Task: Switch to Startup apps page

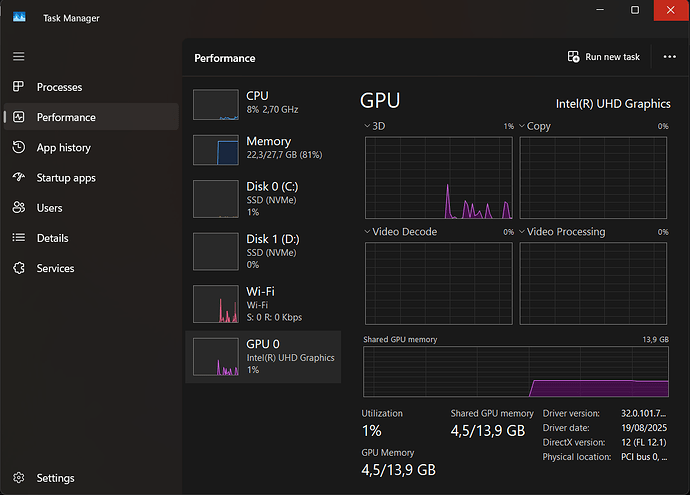Action: (x=66, y=178)
